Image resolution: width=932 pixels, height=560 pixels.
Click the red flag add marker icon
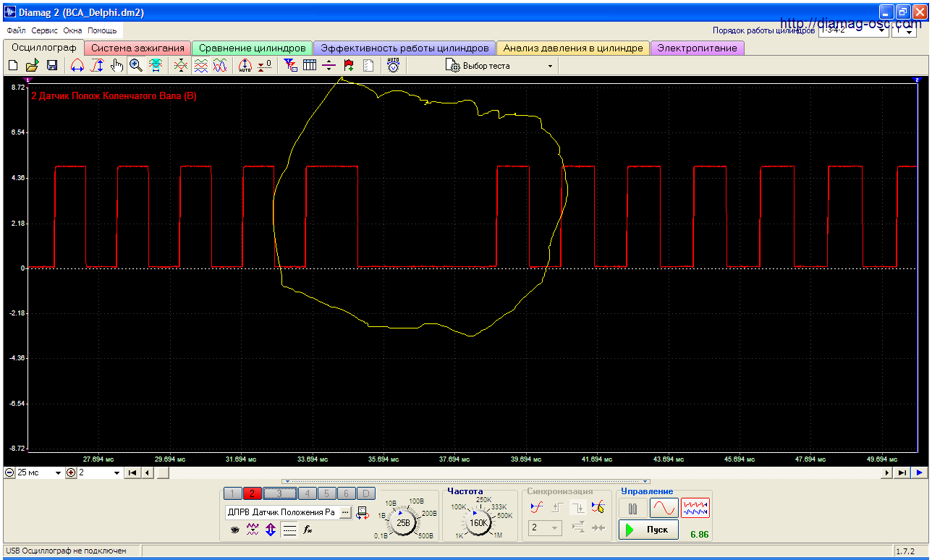coord(349,66)
